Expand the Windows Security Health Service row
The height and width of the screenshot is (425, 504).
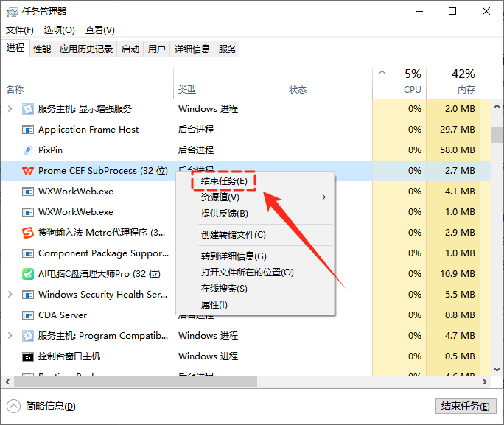click(10, 294)
